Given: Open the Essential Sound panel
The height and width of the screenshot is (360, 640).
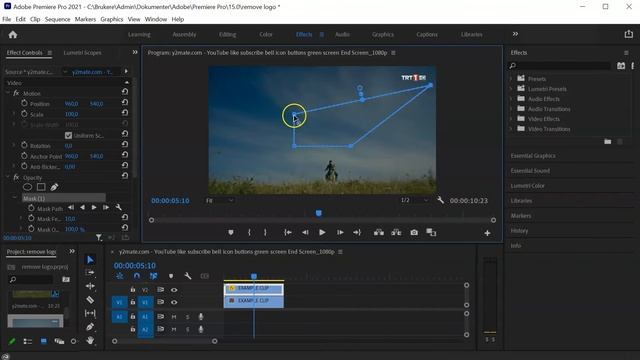Looking at the screenshot, I should coord(530,171).
